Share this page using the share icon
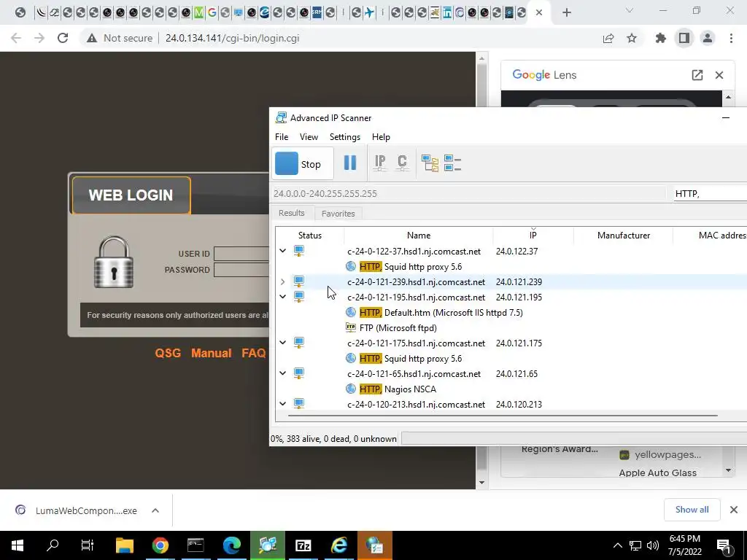The height and width of the screenshot is (560, 747). [x=608, y=38]
